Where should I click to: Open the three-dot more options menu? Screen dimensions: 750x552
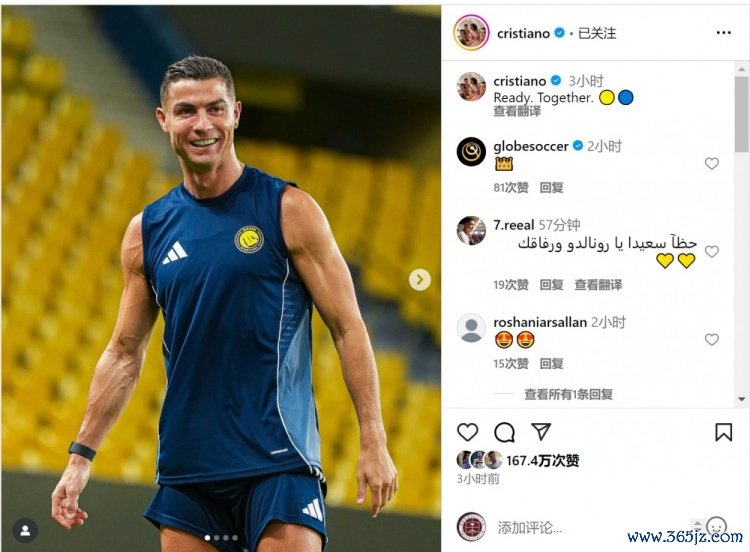(723, 33)
